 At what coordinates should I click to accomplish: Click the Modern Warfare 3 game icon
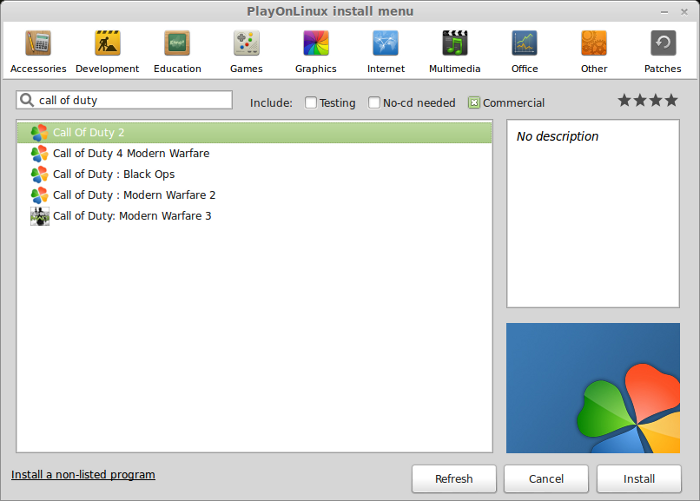[39, 217]
